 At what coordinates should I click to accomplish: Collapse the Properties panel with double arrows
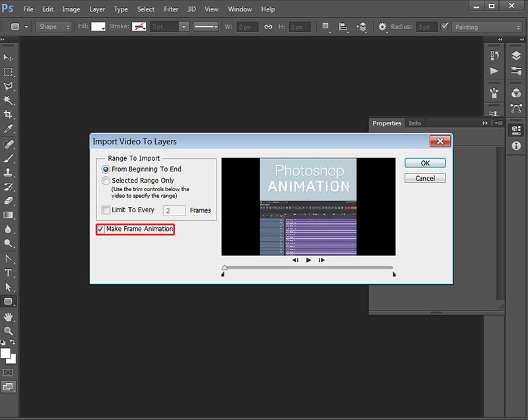coord(485,123)
